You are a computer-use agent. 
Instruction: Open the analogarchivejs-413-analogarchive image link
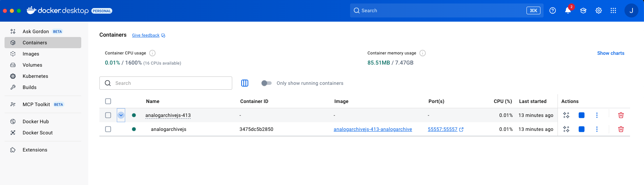[373, 129]
